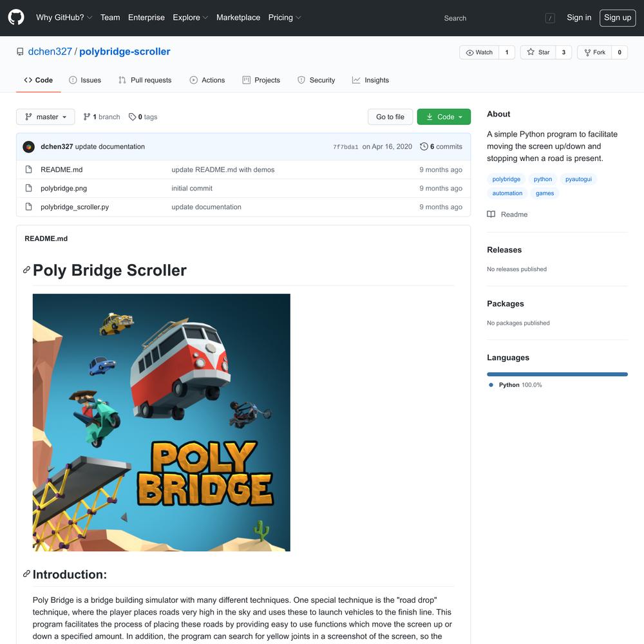Screen dimensions: 644x644
Task: Open the polybridge.png file
Action: pos(64,188)
